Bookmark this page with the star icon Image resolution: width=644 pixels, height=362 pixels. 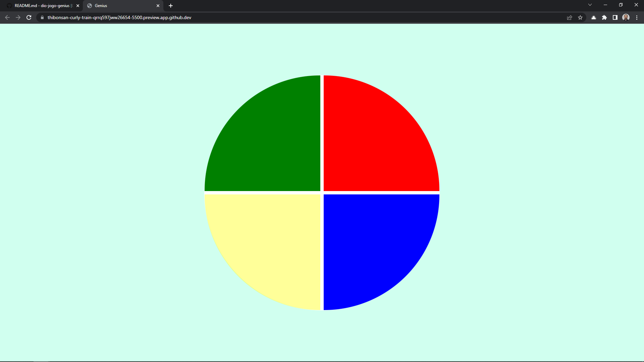(x=580, y=17)
